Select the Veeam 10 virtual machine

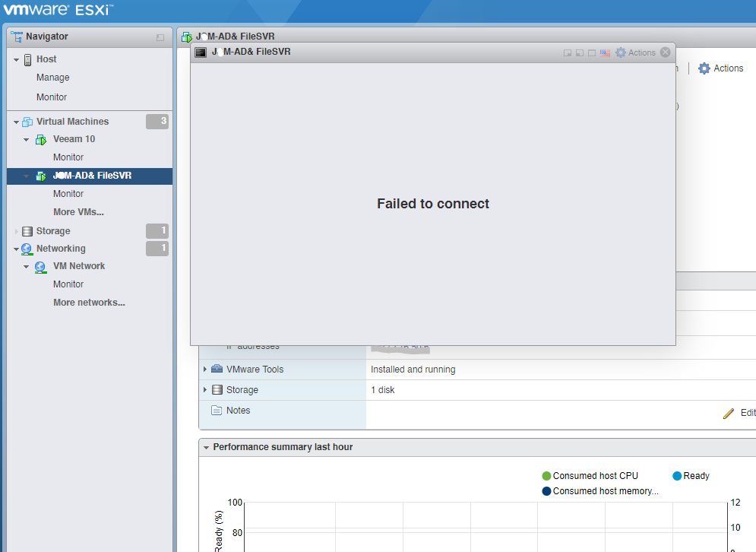point(72,139)
